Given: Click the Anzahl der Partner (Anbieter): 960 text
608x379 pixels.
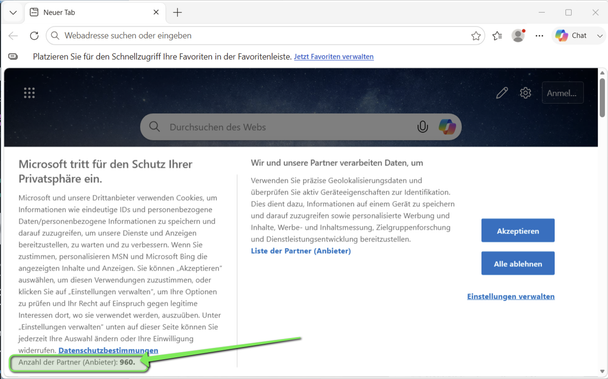Looking at the screenshot, I should click(x=77, y=362).
